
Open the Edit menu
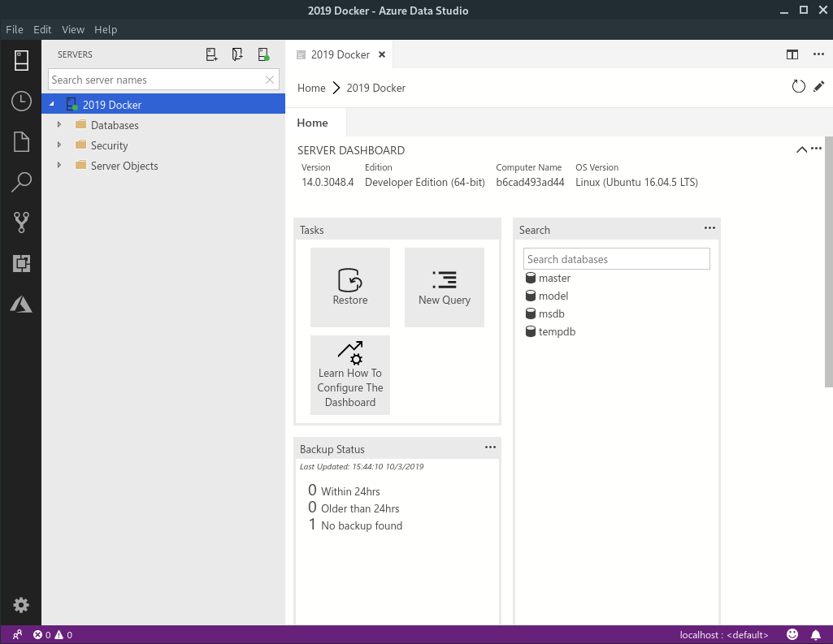tap(42, 30)
